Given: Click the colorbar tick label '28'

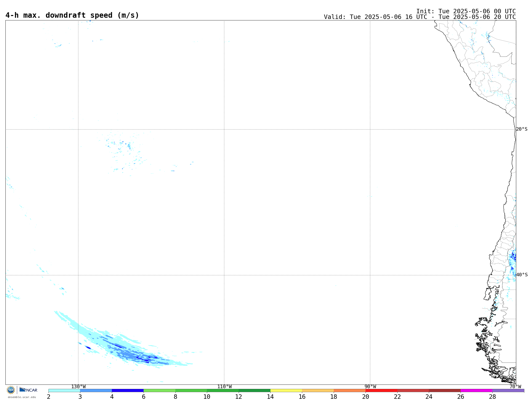Looking at the screenshot, I should point(492,397).
